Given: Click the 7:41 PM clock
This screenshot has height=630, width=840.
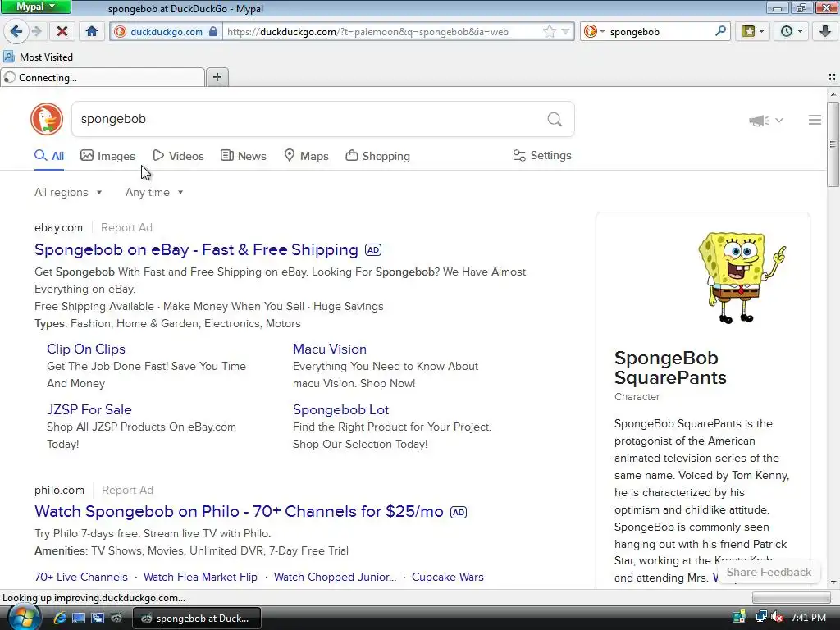Looking at the screenshot, I should (x=808, y=617).
